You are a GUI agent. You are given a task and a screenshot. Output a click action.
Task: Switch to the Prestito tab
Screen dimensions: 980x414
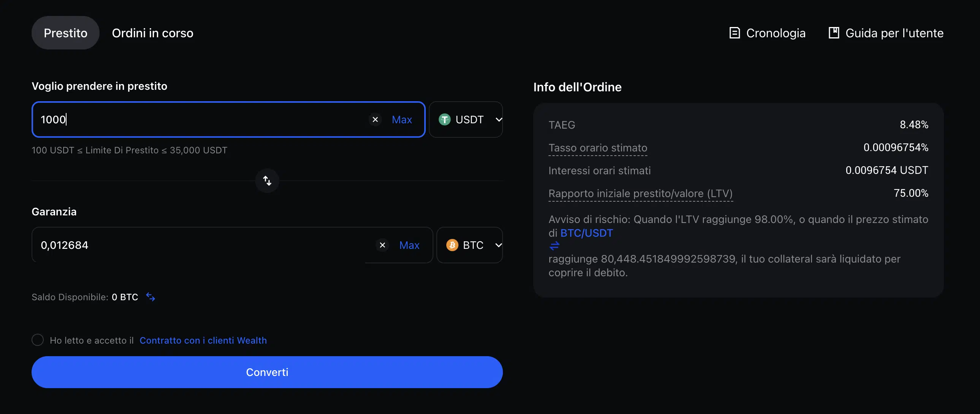pos(65,33)
